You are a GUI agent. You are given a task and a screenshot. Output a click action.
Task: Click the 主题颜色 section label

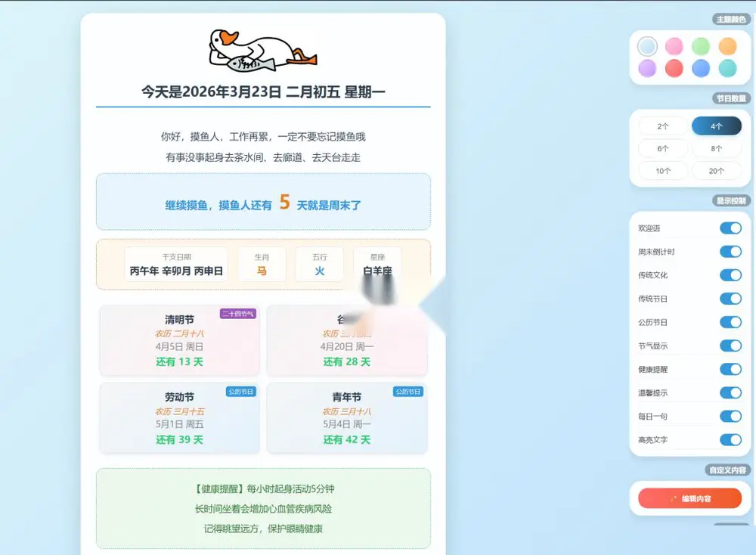[x=731, y=20]
